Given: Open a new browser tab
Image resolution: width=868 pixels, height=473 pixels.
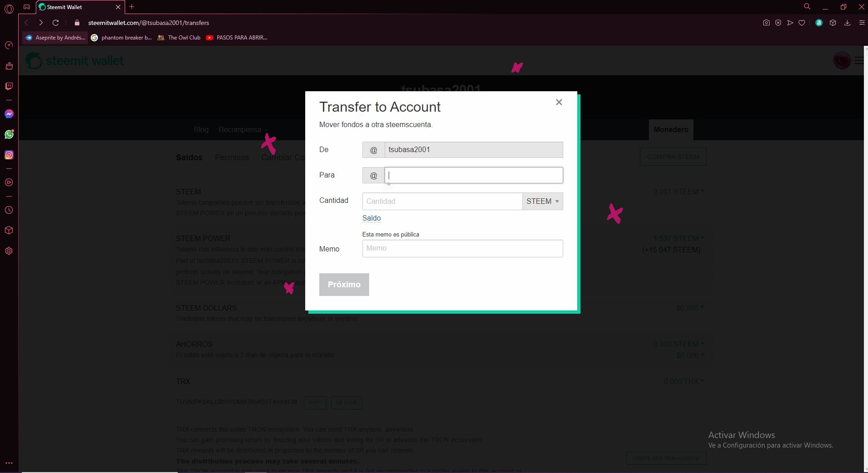Looking at the screenshot, I should click(132, 7).
